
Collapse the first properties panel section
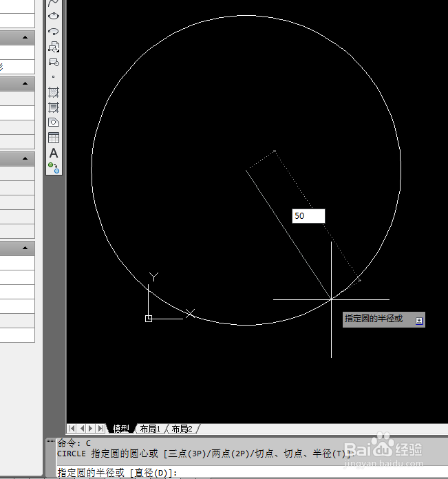(25, 38)
